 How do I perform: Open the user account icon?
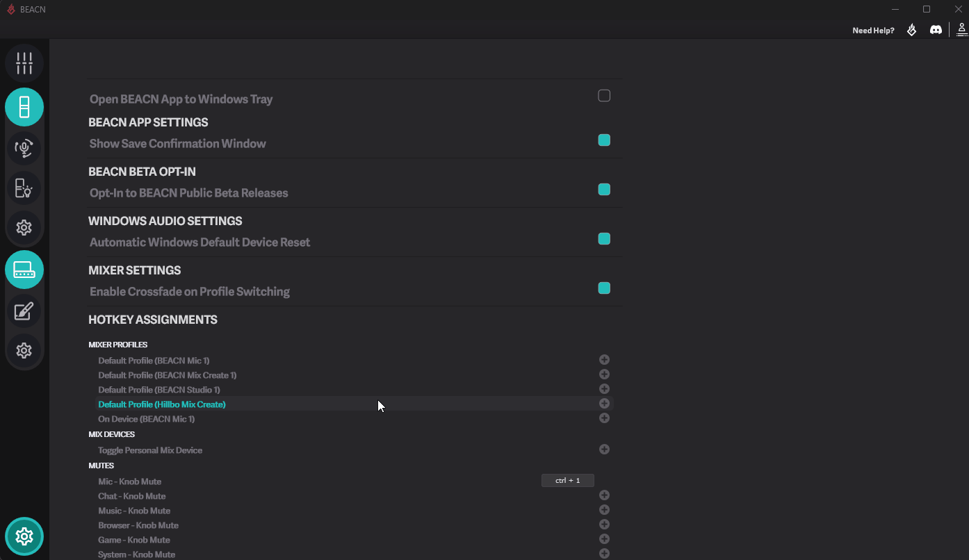[962, 29]
